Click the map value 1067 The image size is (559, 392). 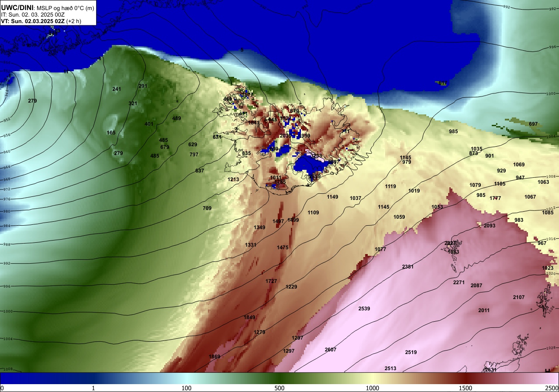click(530, 197)
